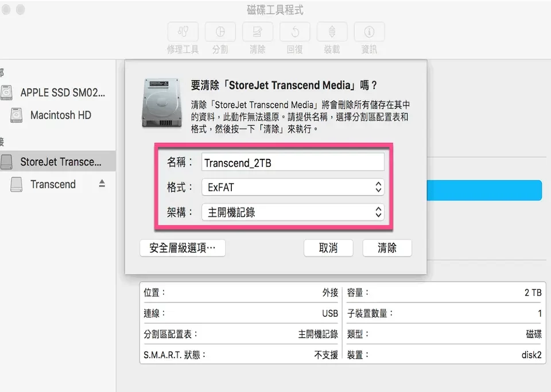
Task: Open the 資訊 (Info) toolbar icon
Action: point(369,32)
